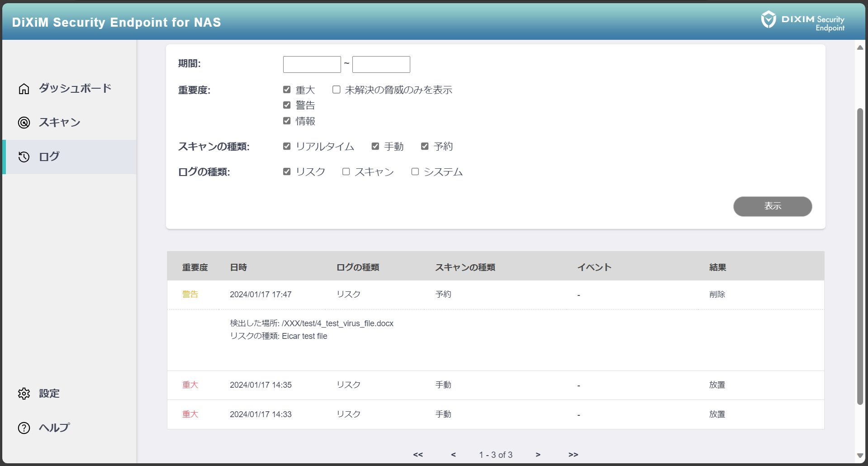Image resolution: width=868 pixels, height=466 pixels.
Task: Toggle the 手動 scan type checkbox
Action: pos(375,146)
